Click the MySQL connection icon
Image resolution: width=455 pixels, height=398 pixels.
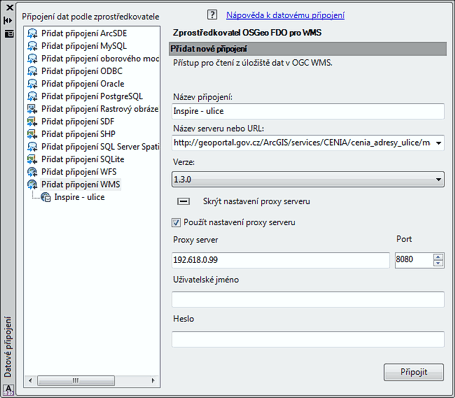pos(32,46)
